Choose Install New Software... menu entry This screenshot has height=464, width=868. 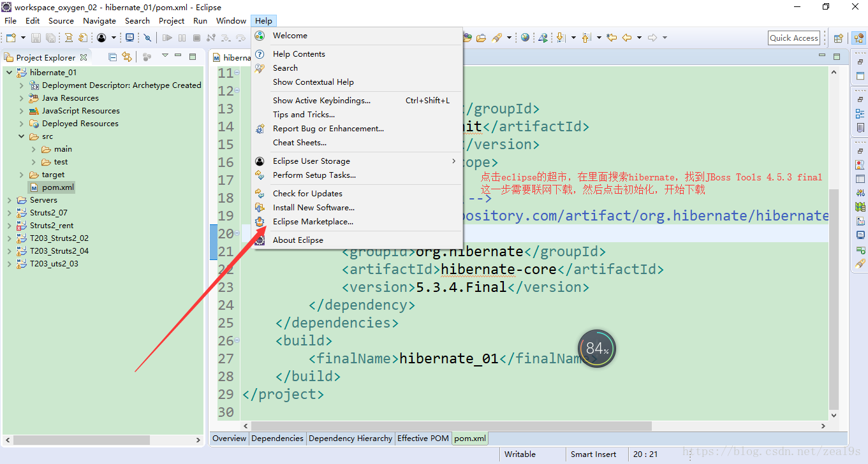coord(357,208)
